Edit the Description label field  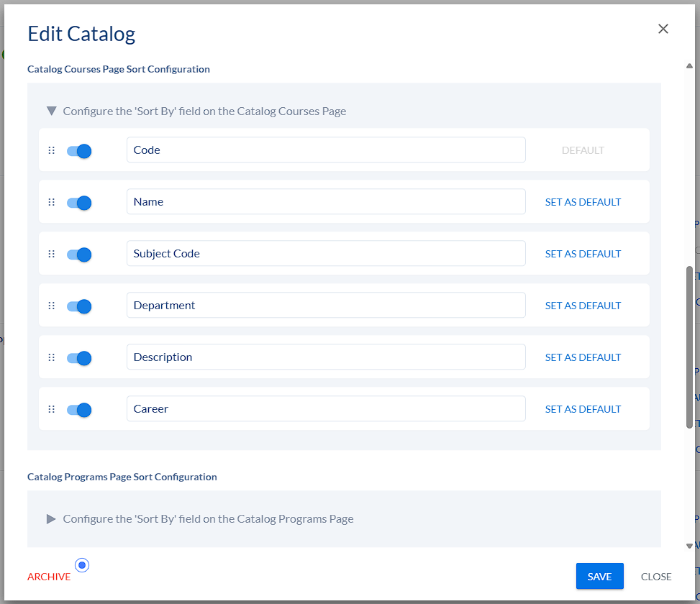326,357
